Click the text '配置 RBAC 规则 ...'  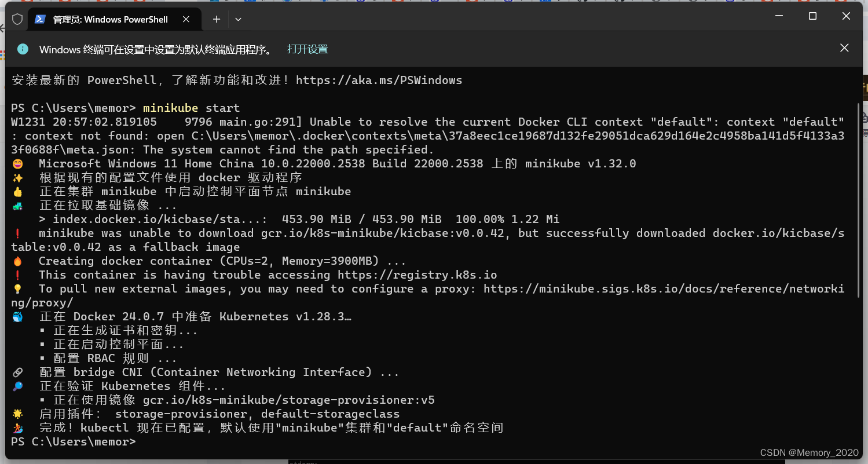pyautogui.click(x=115, y=358)
